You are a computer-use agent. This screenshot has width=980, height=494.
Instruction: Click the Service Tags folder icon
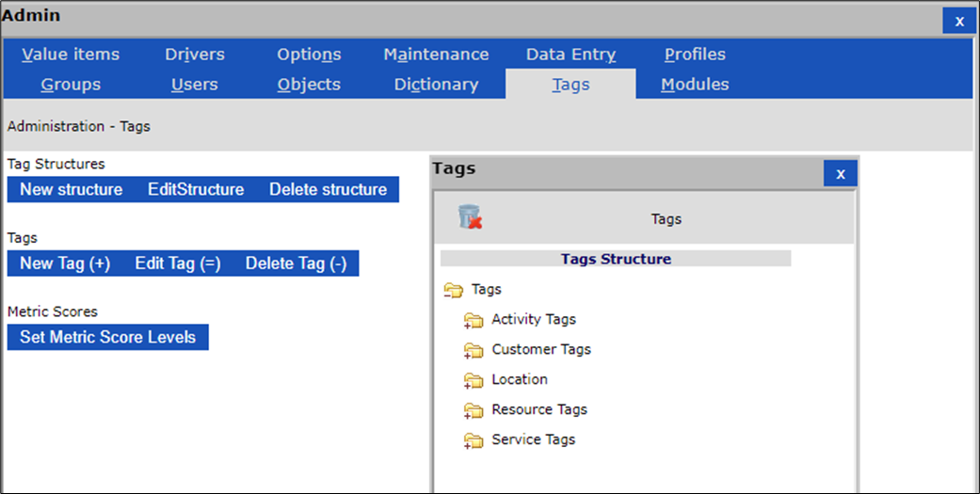(473, 441)
